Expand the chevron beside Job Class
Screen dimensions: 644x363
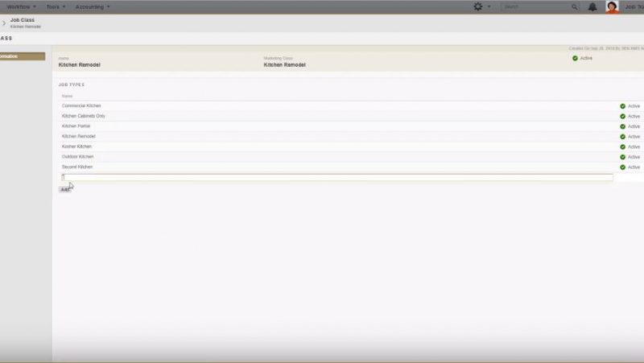[4, 23]
